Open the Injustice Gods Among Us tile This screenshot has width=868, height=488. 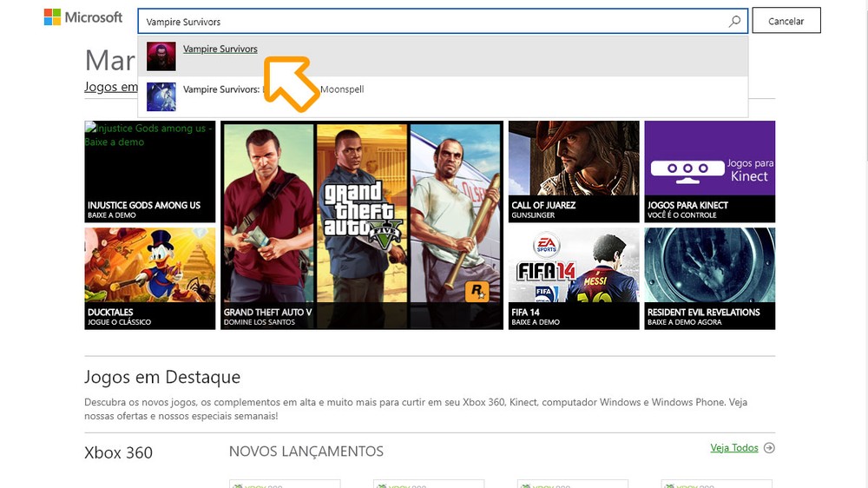tap(149, 172)
